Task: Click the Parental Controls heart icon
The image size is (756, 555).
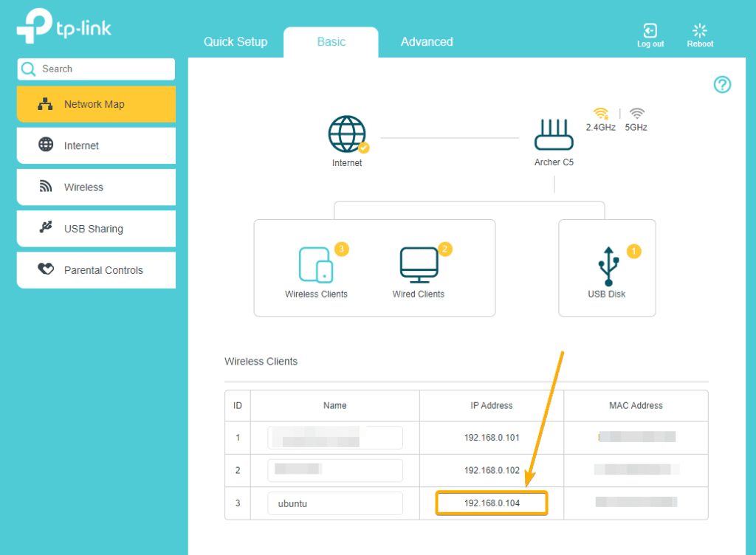Action: [46, 269]
